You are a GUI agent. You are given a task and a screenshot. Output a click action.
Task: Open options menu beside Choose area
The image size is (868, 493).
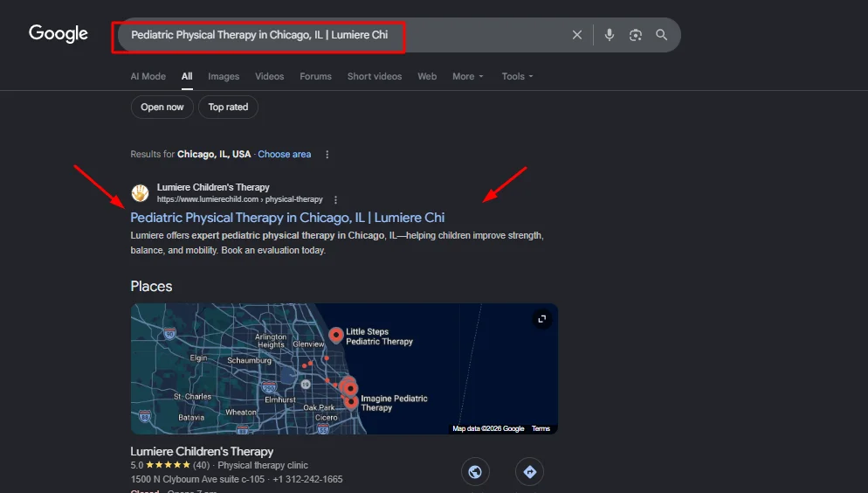(x=327, y=155)
